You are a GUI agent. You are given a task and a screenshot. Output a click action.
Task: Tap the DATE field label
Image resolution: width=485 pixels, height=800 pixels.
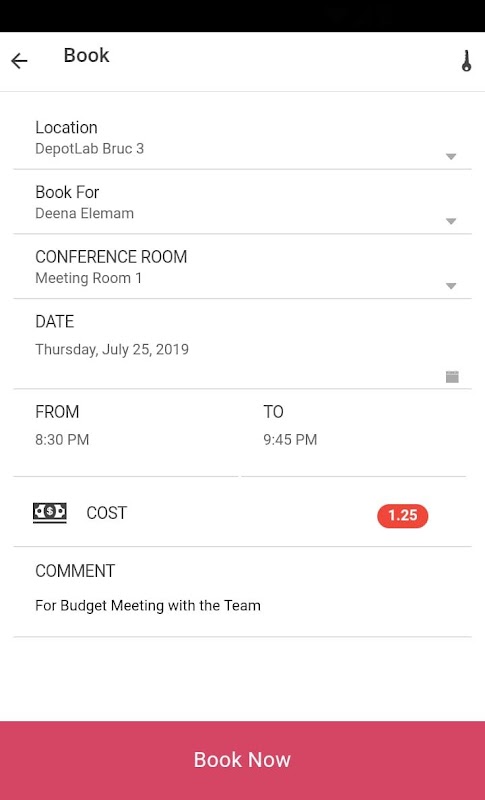(x=55, y=321)
